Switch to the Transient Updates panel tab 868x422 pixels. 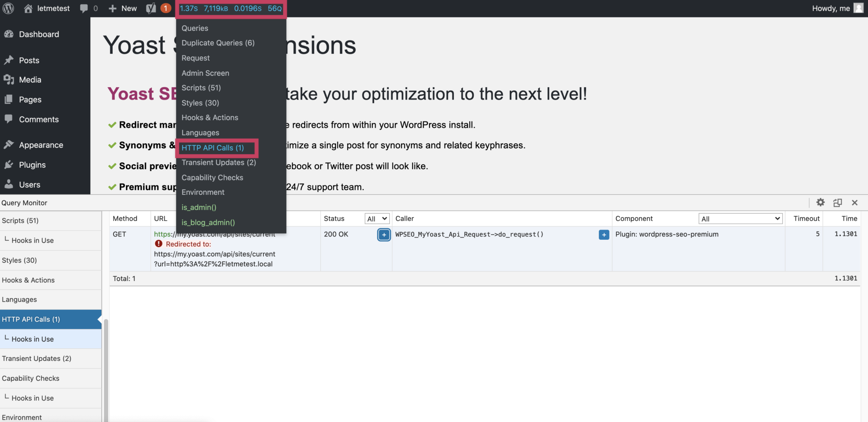(36, 358)
